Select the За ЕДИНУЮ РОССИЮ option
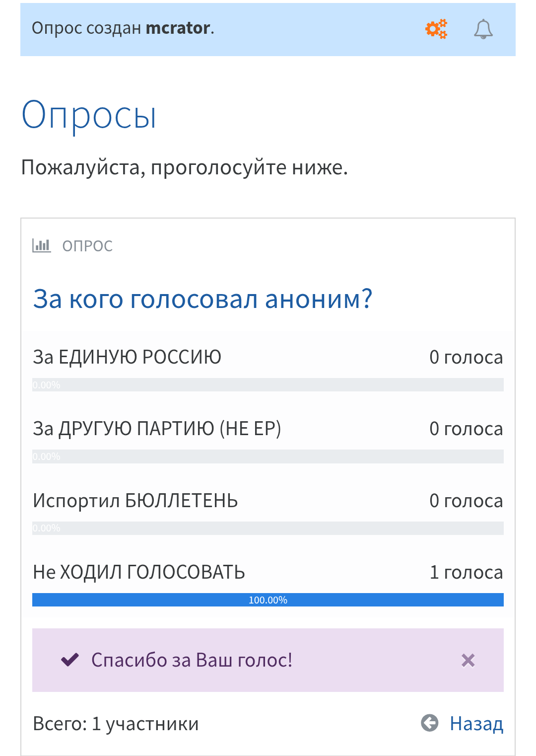This screenshot has width=536, height=756. pyautogui.click(x=127, y=357)
